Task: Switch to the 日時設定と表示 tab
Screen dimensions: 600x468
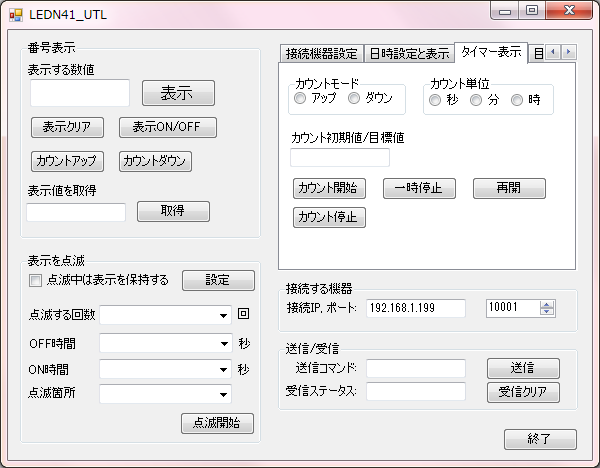Action: [x=409, y=54]
